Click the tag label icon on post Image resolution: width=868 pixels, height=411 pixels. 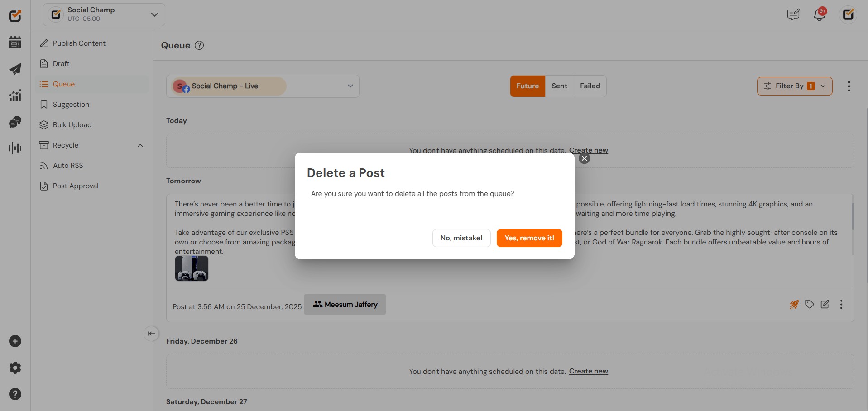point(809,305)
